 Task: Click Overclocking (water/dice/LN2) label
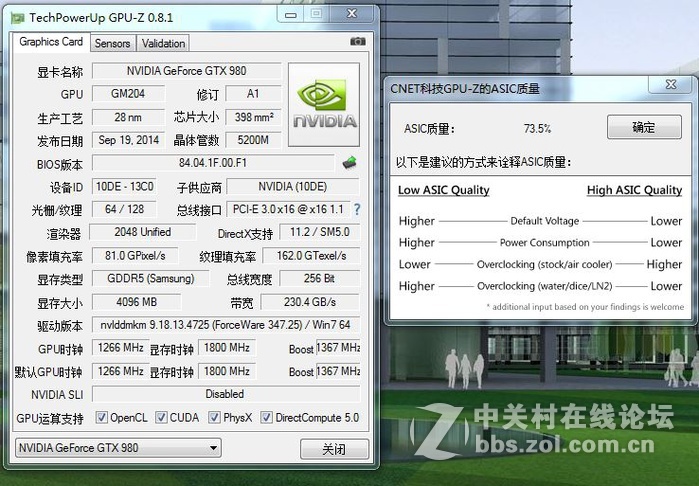point(544,286)
